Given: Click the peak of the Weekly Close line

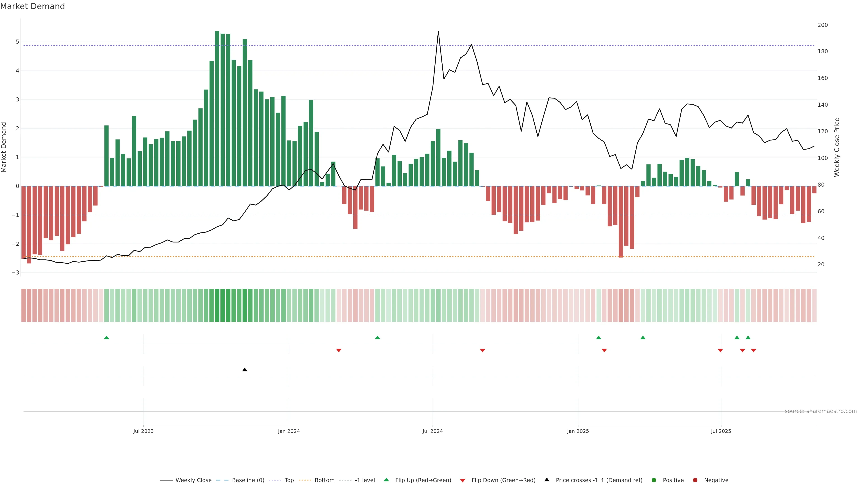Looking at the screenshot, I should [x=438, y=32].
